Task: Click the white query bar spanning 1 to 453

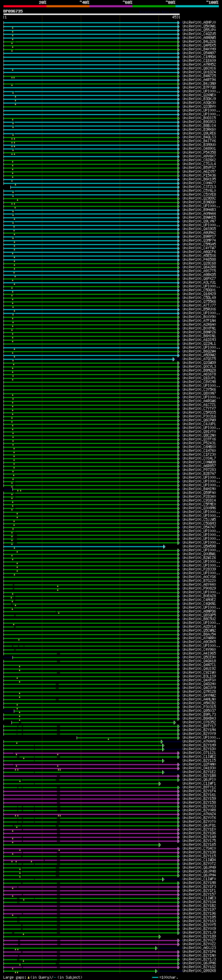Action: point(92,15)
